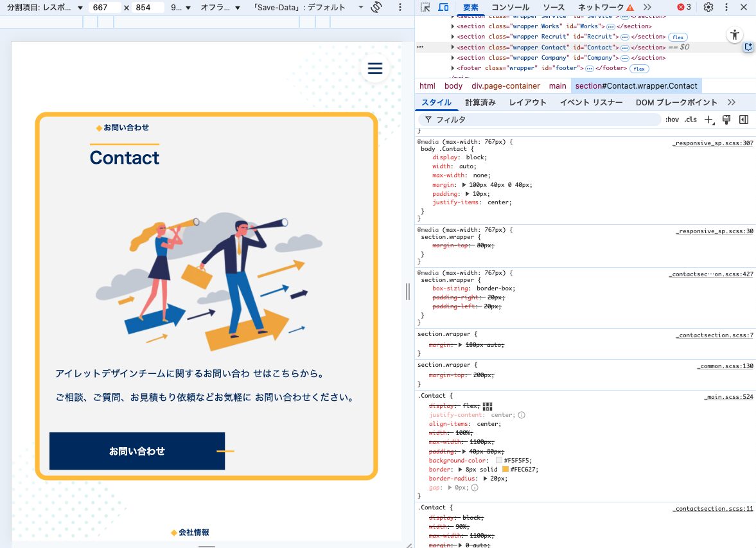Click the お問い合わせ button on the page

pyautogui.click(x=137, y=451)
